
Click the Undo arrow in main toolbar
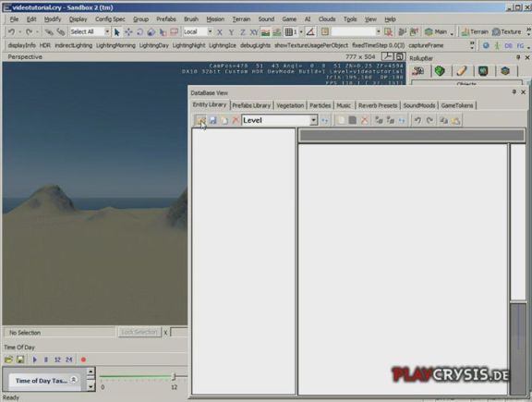11,32
